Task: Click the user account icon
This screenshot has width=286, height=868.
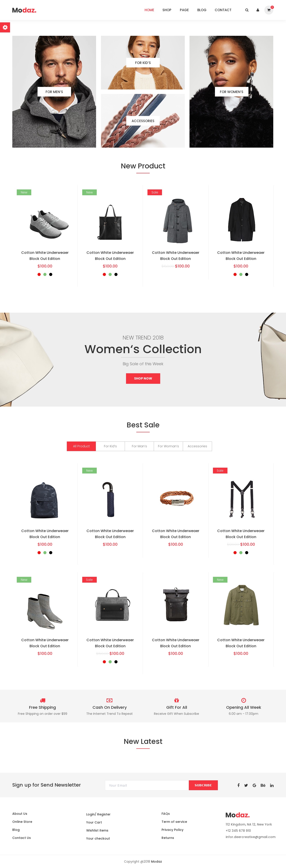Action: [x=258, y=10]
